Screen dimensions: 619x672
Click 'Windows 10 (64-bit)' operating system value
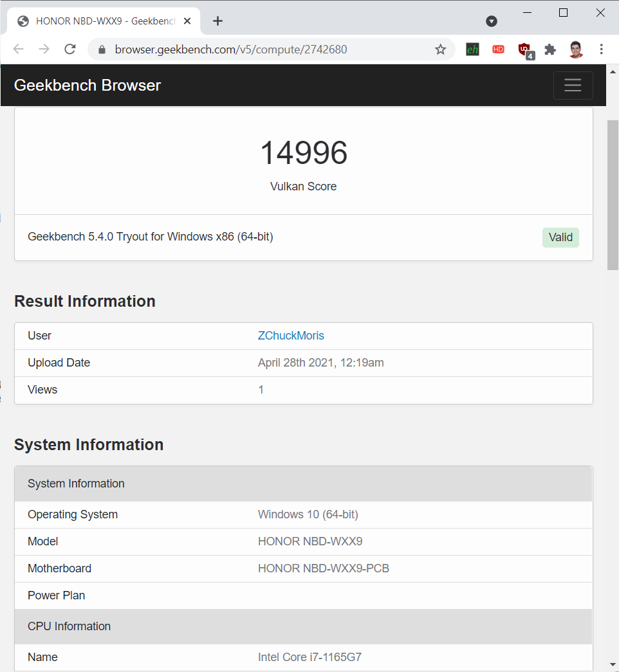(x=308, y=514)
